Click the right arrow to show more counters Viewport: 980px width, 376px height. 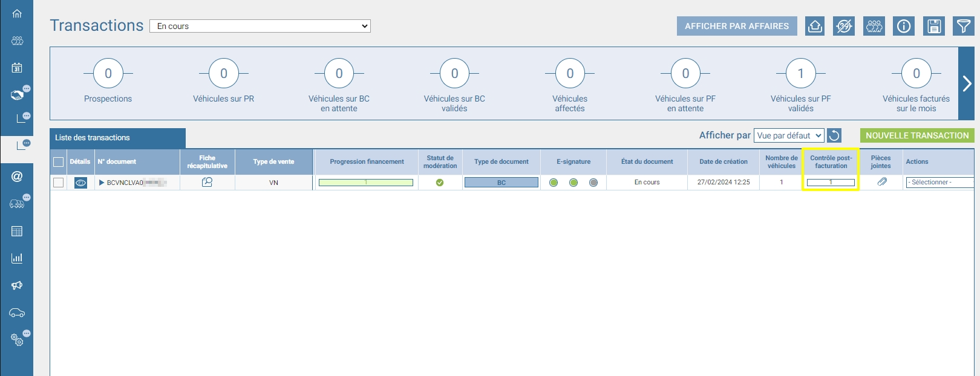pyautogui.click(x=967, y=83)
